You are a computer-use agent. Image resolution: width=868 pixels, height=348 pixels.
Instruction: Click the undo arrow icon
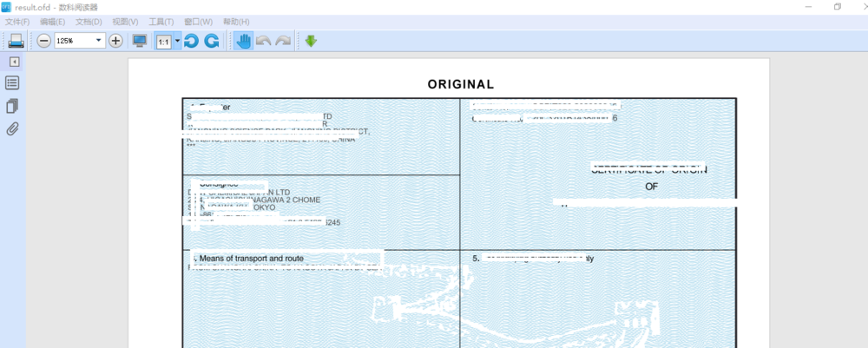(263, 41)
